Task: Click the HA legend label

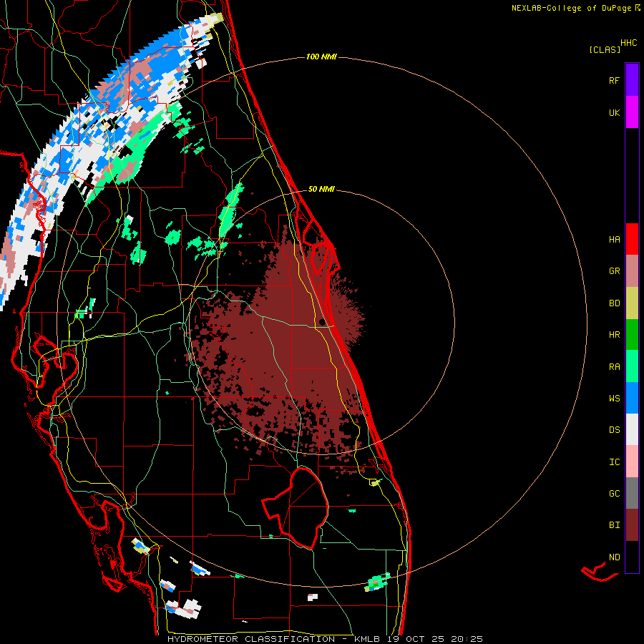Action: [614, 240]
